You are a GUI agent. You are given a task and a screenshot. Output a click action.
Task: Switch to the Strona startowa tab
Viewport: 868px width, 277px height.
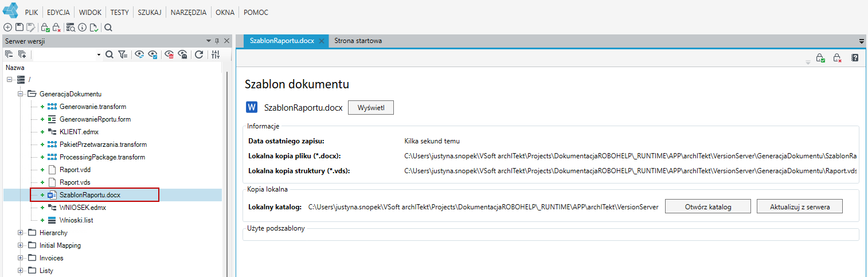click(x=358, y=41)
